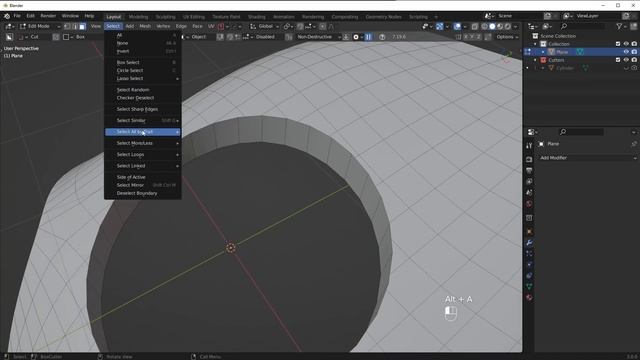
Task: Open the Object Data green triangle tab
Action: coord(529,287)
